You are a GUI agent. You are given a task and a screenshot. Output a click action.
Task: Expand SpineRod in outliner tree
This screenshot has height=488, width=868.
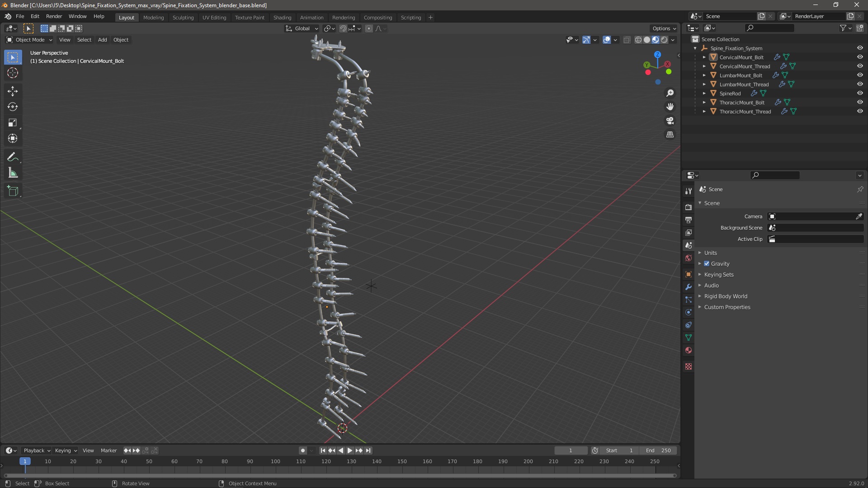[x=704, y=94]
